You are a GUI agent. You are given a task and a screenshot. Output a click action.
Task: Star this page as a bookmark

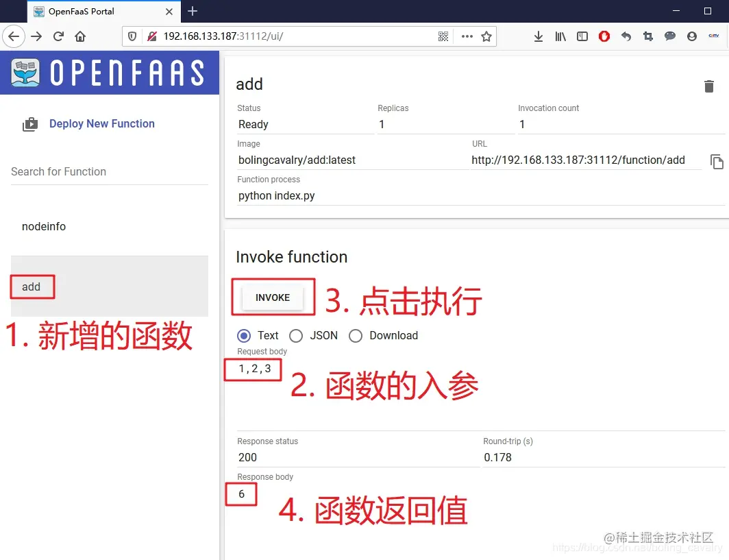point(486,36)
